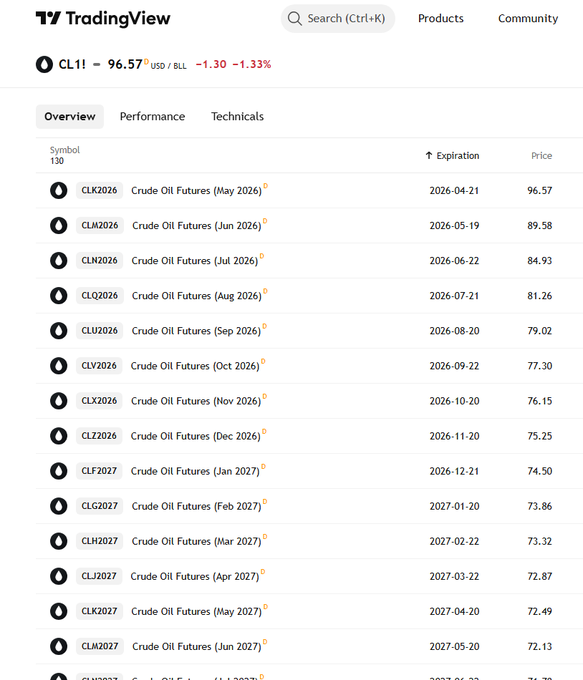Open the CLJ2027 ticker badge
Viewport: 583px width, 680px height.
(x=99, y=576)
